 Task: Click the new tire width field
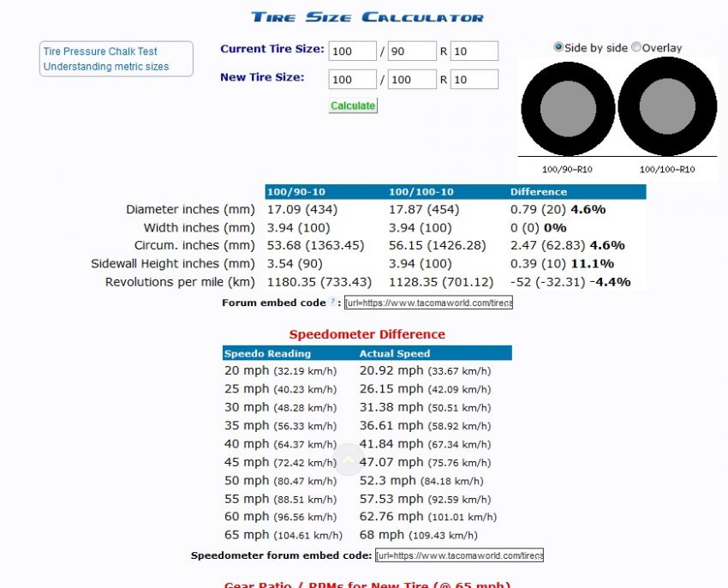(x=352, y=80)
